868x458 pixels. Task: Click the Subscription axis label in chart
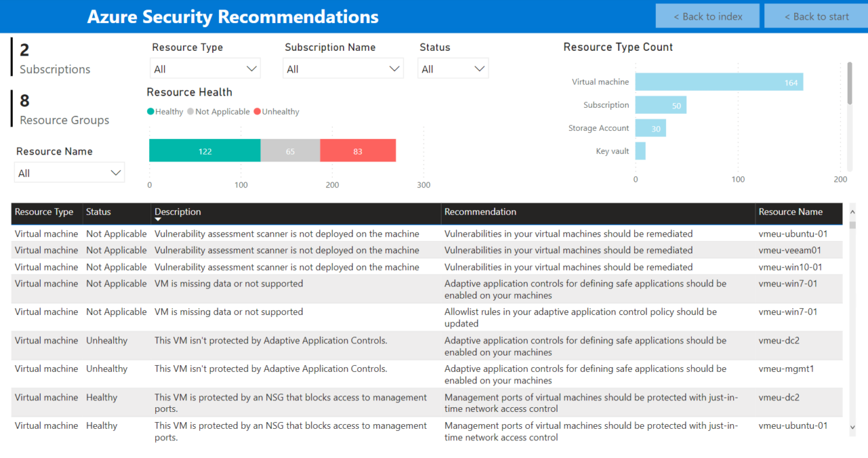click(x=606, y=105)
